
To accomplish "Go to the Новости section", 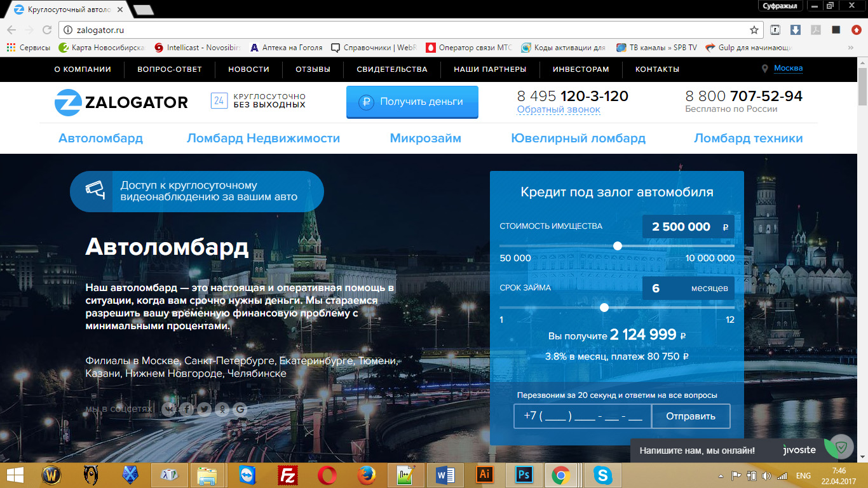I will (249, 69).
